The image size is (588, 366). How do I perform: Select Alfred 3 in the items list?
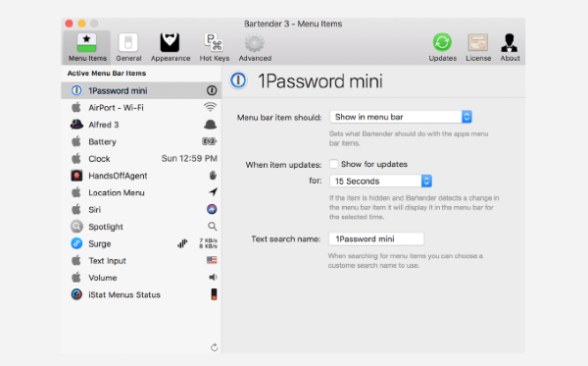click(x=141, y=125)
